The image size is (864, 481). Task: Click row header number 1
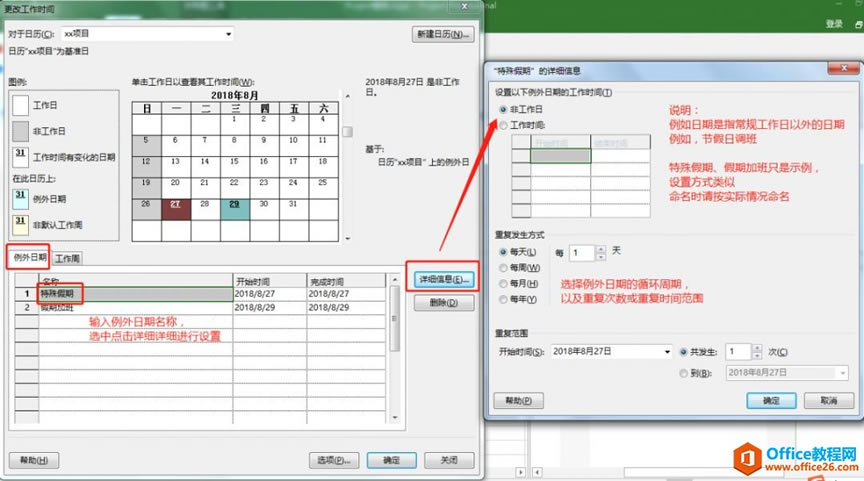pyautogui.click(x=26, y=294)
